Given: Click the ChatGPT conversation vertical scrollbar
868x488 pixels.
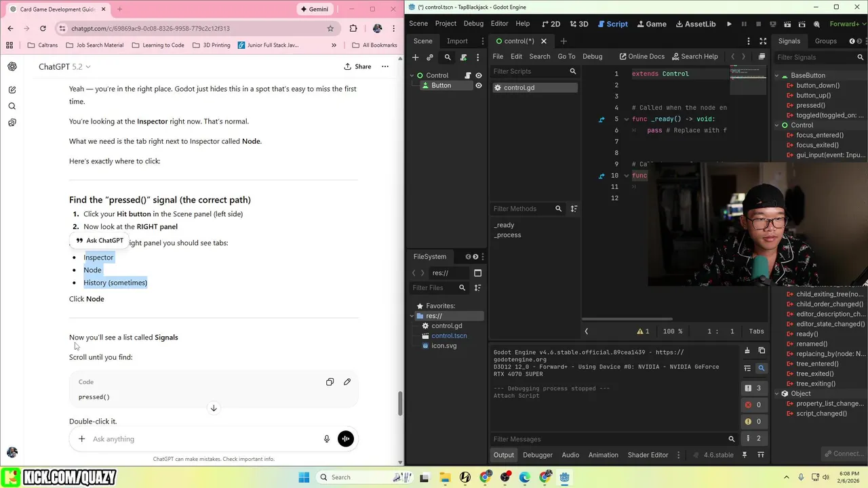Looking at the screenshot, I should click(x=400, y=404).
